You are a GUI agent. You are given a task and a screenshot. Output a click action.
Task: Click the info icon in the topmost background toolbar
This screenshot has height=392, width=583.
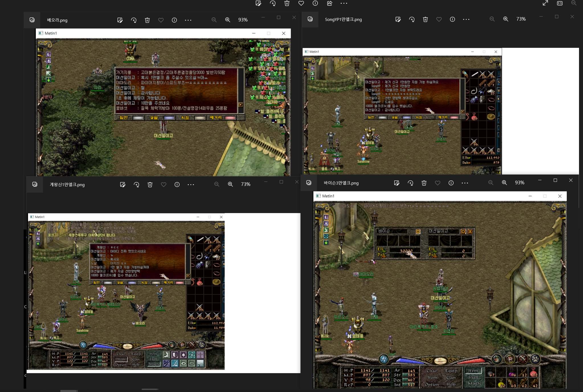(315, 3)
